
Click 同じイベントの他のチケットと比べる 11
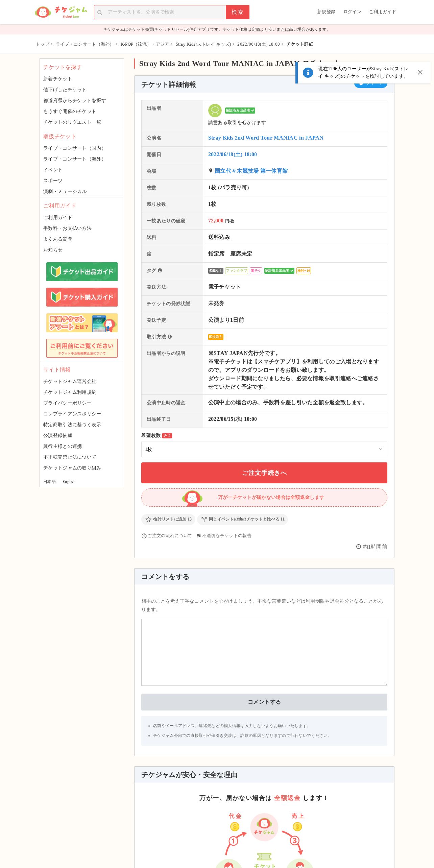tap(242, 520)
